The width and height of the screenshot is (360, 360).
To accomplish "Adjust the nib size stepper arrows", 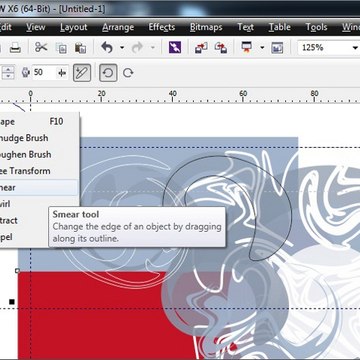I will 8,73.
